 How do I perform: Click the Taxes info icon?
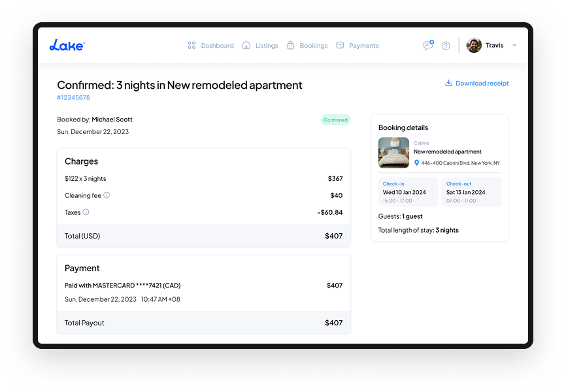click(86, 212)
